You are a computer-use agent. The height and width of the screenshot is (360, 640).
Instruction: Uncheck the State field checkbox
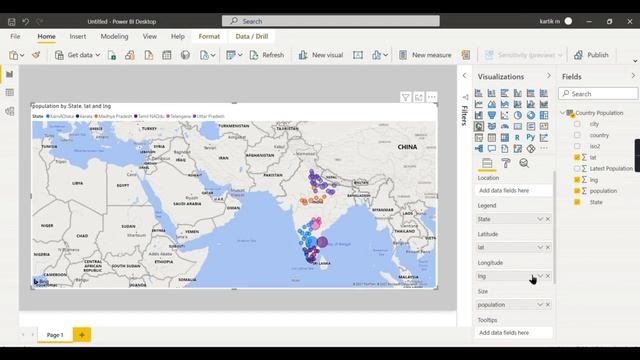pyautogui.click(x=577, y=202)
